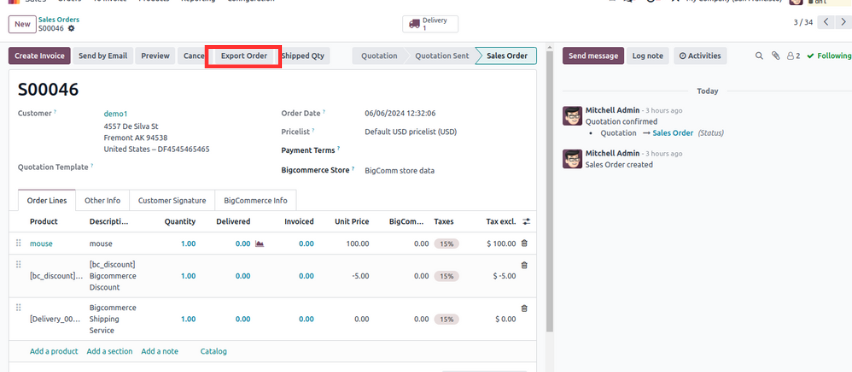Show the followers count icon
852x372 pixels.
coord(793,55)
